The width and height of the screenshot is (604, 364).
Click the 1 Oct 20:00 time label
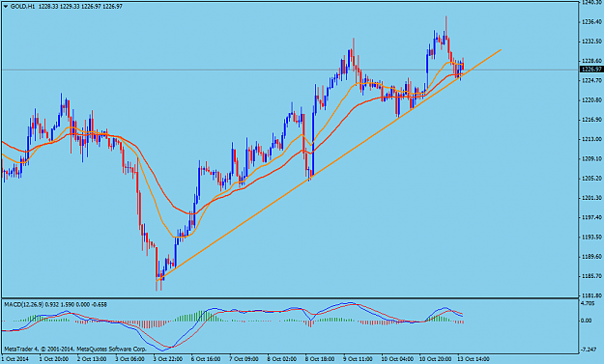tap(53, 359)
